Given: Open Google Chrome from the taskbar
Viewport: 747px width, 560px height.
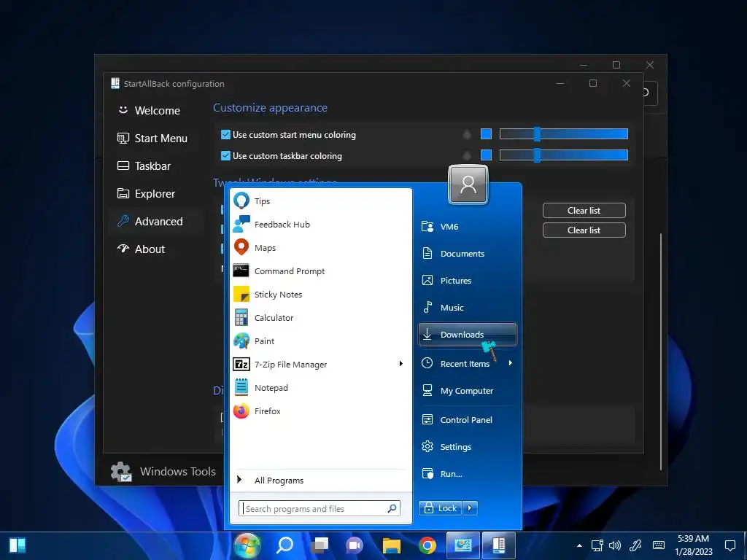Looking at the screenshot, I should pyautogui.click(x=427, y=545).
